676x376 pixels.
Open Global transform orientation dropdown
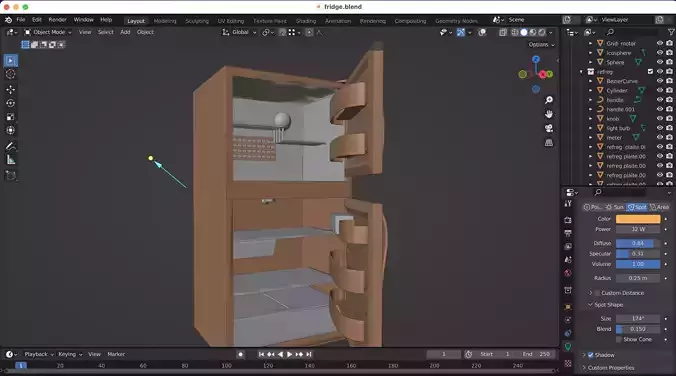[x=239, y=32]
